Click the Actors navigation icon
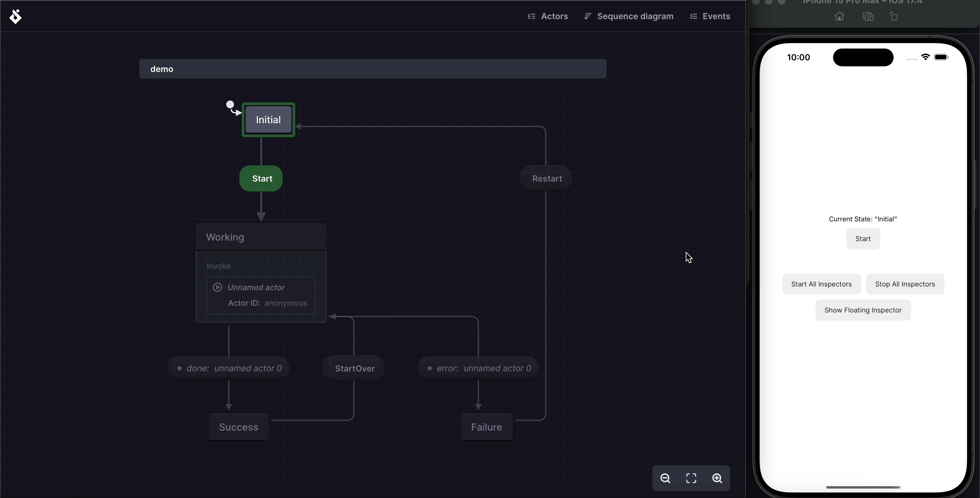The height and width of the screenshot is (498, 980). pos(531,16)
